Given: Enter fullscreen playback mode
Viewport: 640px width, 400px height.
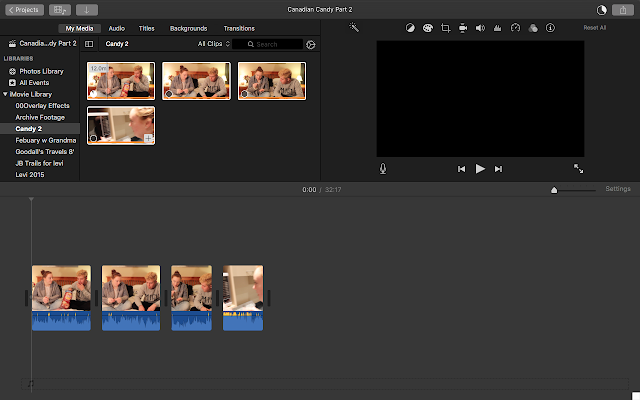Looking at the screenshot, I should (x=578, y=169).
